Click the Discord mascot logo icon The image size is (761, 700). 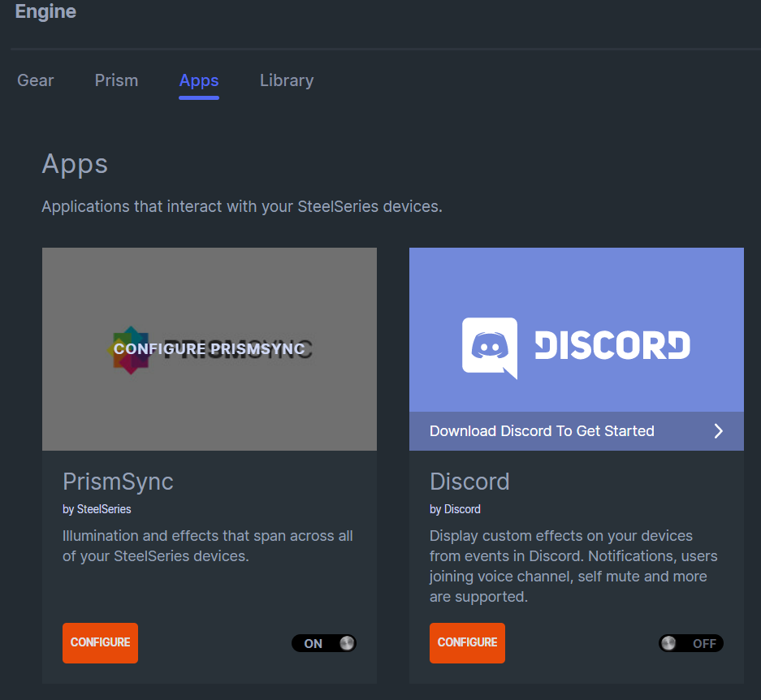click(x=490, y=347)
